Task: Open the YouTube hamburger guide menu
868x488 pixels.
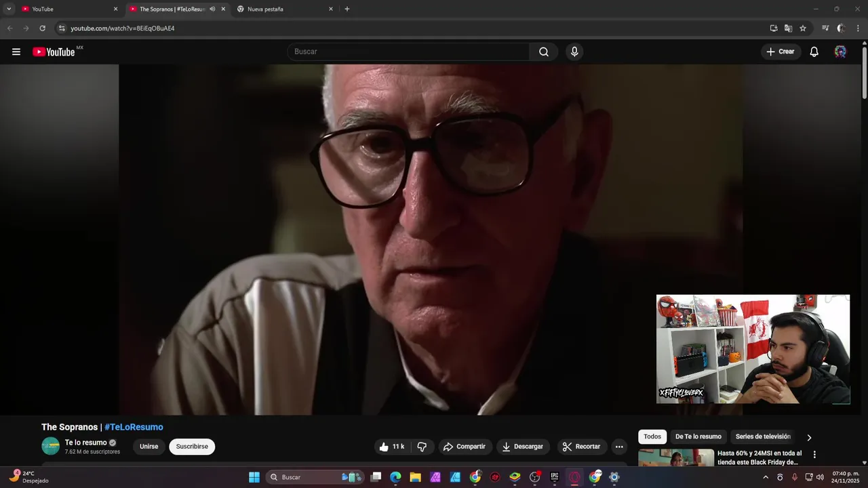Action: (x=16, y=52)
